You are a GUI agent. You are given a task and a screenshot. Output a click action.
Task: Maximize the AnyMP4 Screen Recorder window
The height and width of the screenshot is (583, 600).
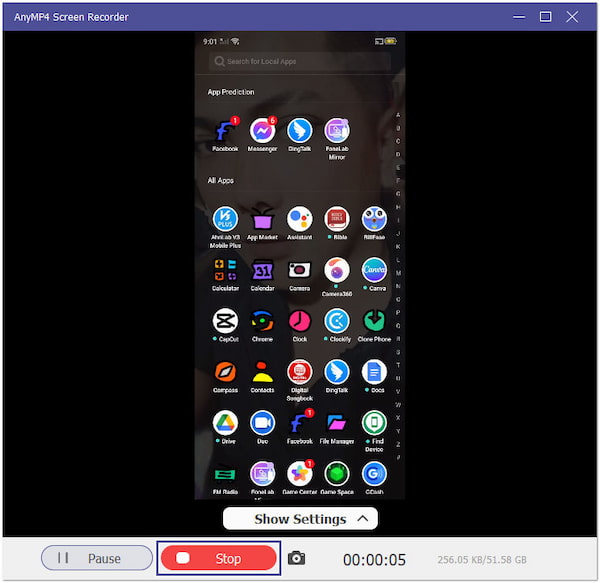pos(545,16)
